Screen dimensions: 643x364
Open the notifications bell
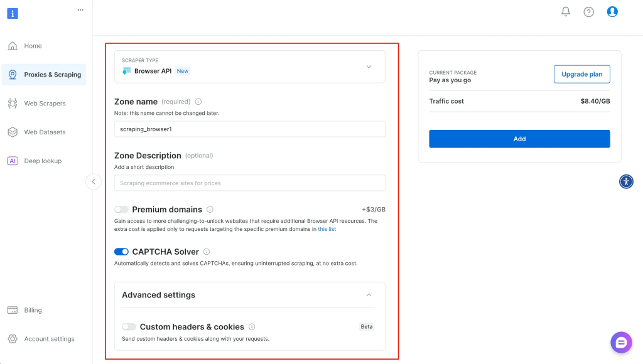click(566, 11)
